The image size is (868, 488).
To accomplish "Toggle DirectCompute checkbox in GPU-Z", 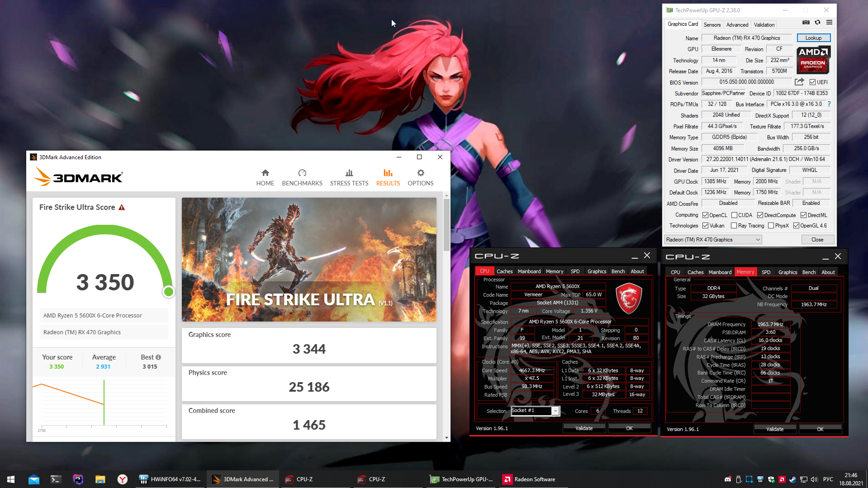I will coord(760,215).
